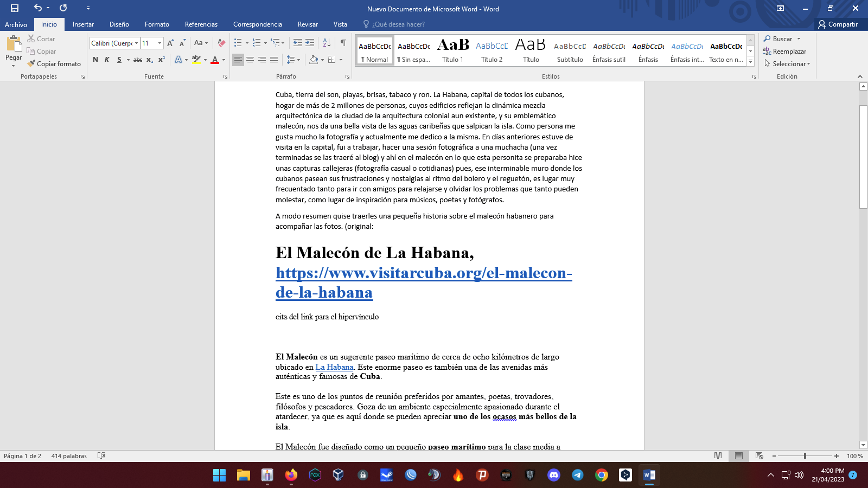The image size is (868, 488).
Task: Increase font size with the grow font icon
Action: (x=170, y=43)
